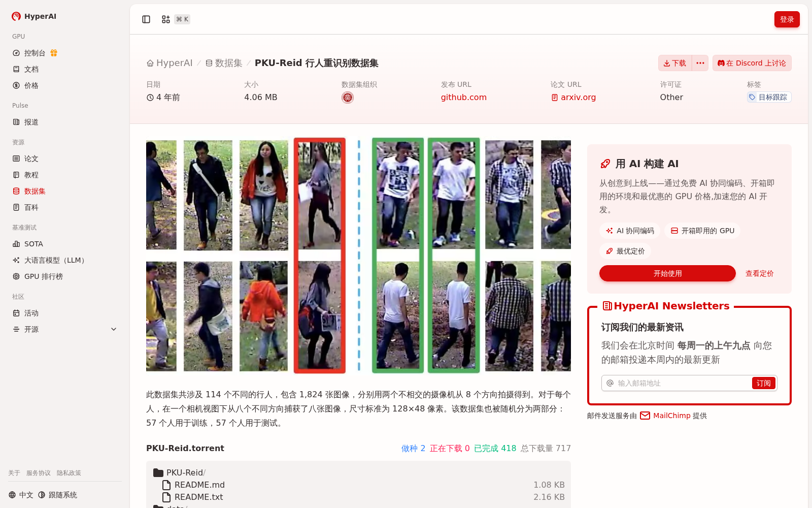Click the email address input field
Viewport: 812px width, 508px height.
pos(683,383)
